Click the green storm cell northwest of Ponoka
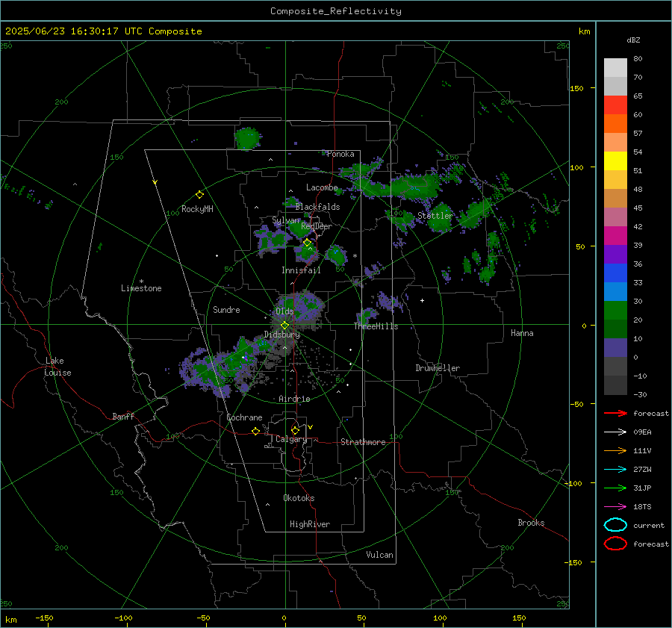 247,138
